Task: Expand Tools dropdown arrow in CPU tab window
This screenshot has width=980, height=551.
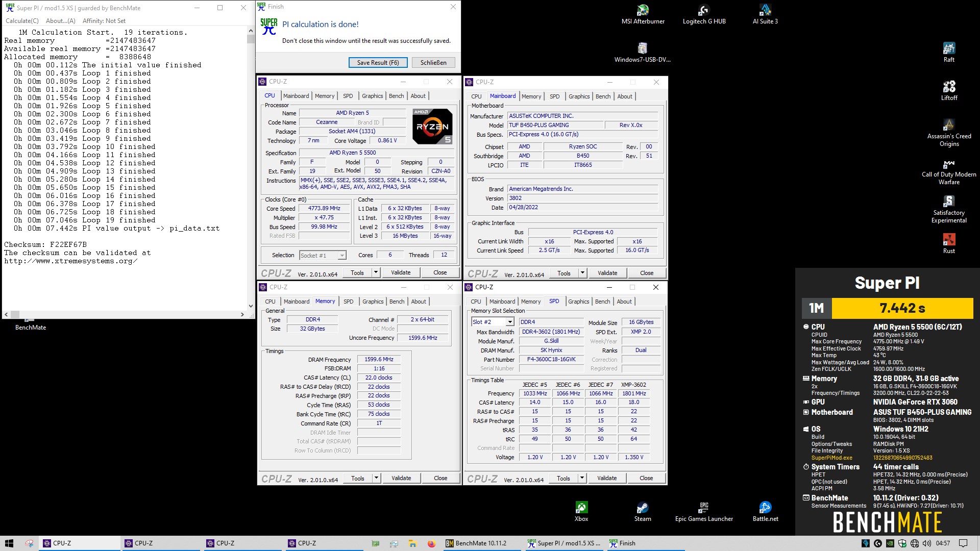Action: point(376,272)
